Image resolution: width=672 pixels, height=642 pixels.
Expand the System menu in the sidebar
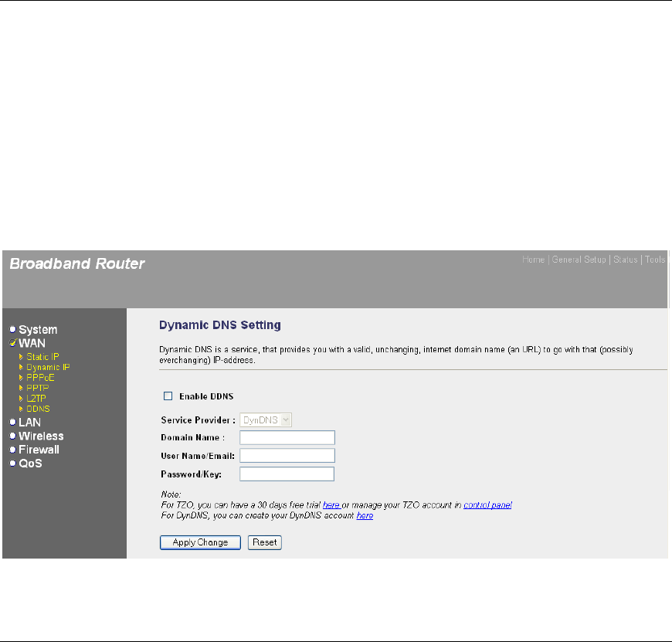point(38,330)
